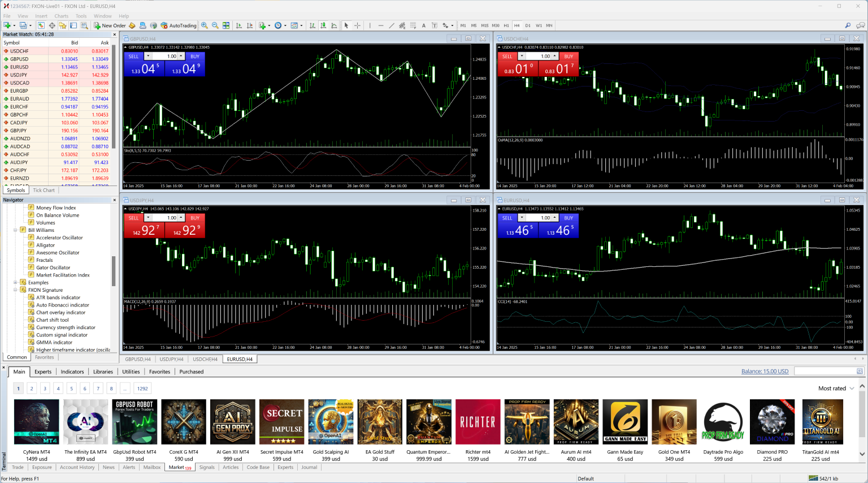Select the Horizontal Line drawing tool

(x=381, y=25)
